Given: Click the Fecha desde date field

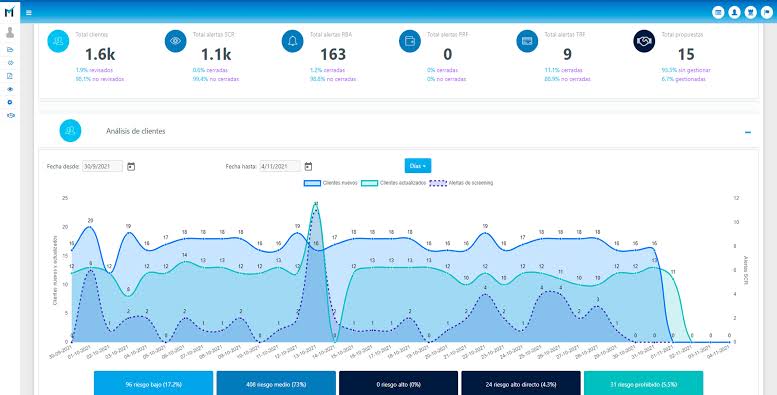Looking at the screenshot, I should tap(103, 166).
